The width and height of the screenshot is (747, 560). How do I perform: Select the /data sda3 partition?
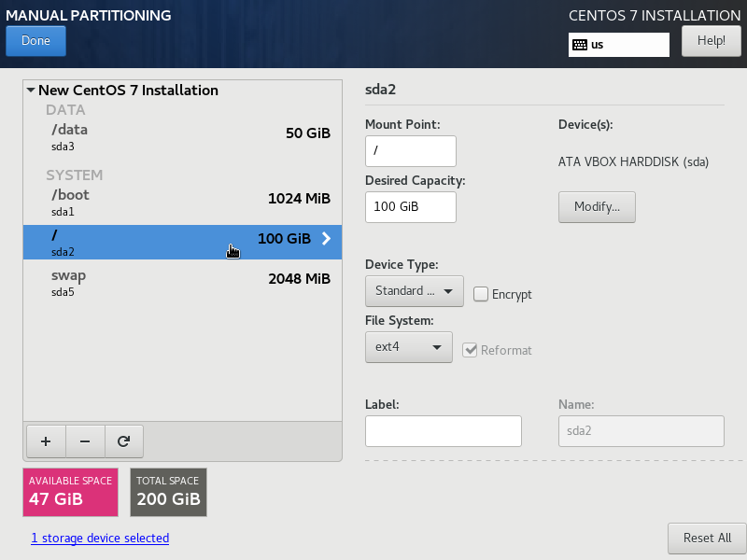click(x=182, y=136)
